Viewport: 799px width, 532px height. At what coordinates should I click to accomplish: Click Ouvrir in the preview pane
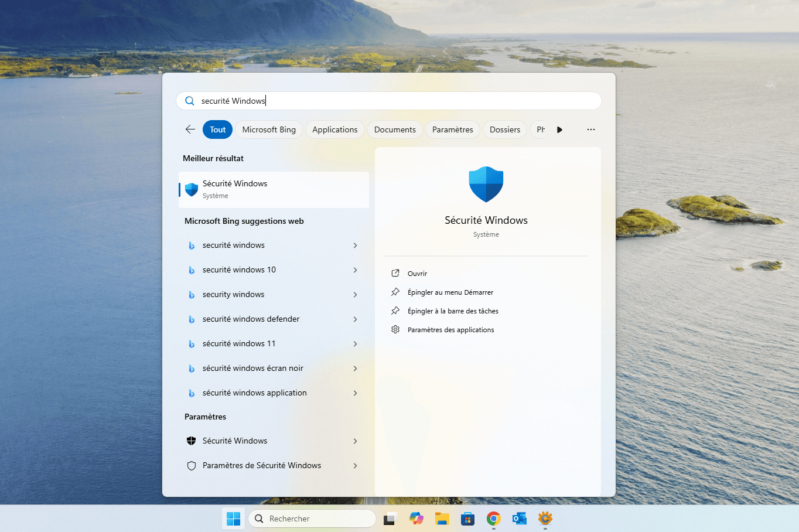coord(417,274)
